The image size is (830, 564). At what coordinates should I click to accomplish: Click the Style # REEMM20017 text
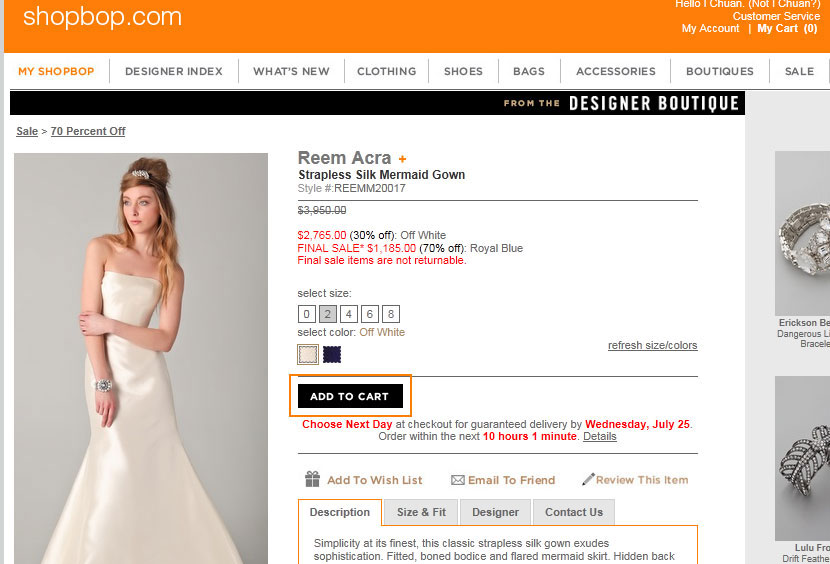(351, 189)
